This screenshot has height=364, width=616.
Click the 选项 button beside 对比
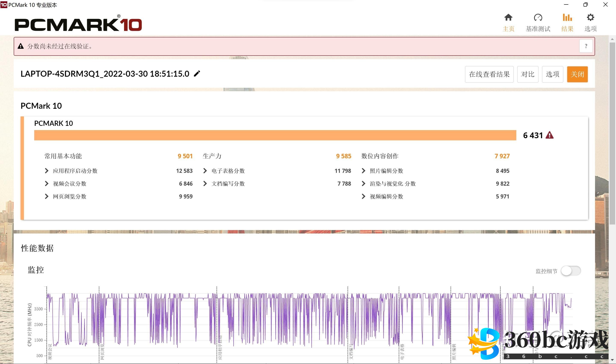click(x=552, y=74)
